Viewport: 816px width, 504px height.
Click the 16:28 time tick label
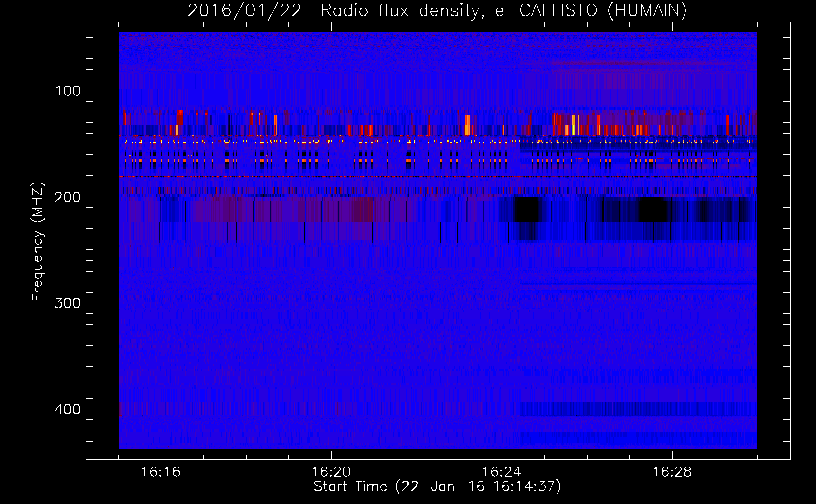[x=672, y=472]
